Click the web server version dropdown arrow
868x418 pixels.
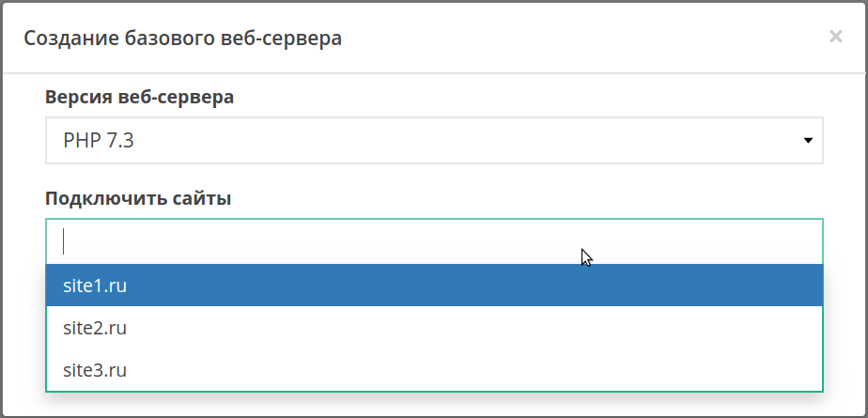click(x=807, y=141)
